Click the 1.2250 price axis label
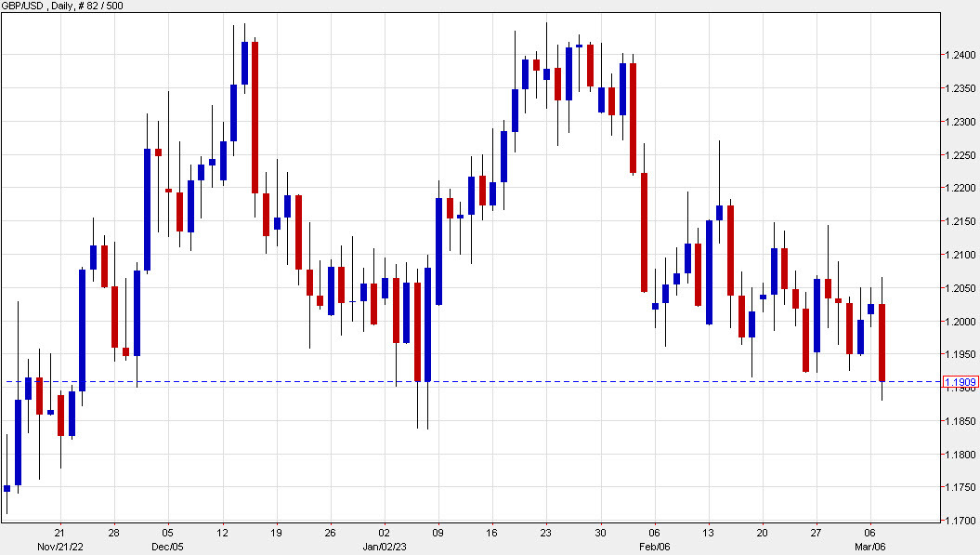This screenshot has width=980, height=555. point(960,154)
